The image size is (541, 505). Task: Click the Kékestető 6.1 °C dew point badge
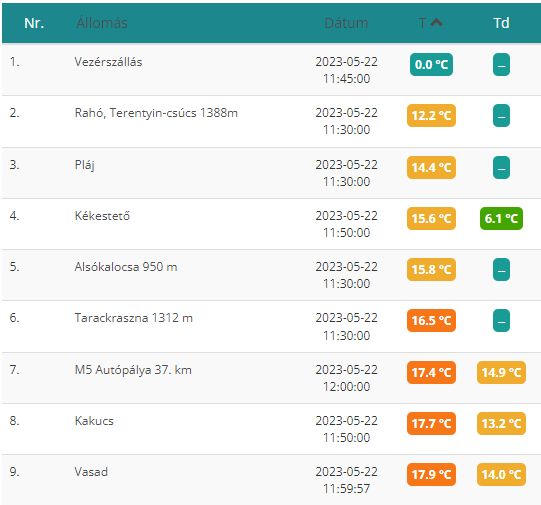[x=501, y=218]
